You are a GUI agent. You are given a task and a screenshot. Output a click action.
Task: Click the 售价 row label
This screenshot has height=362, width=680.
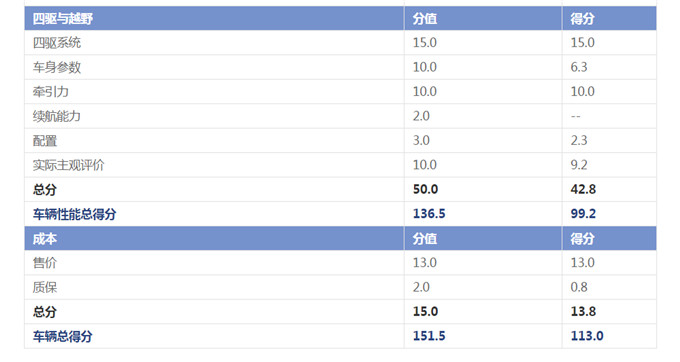click(45, 263)
